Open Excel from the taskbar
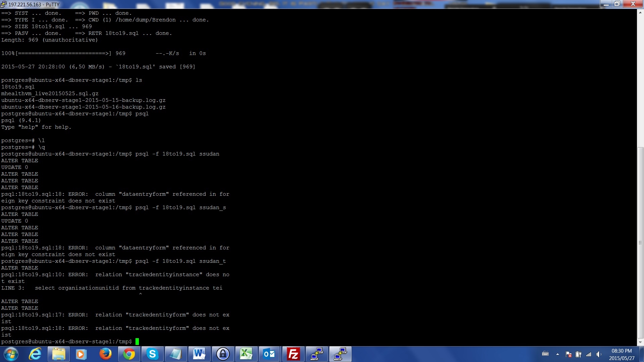This screenshot has height=362, width=644. (x=246, y=354)
